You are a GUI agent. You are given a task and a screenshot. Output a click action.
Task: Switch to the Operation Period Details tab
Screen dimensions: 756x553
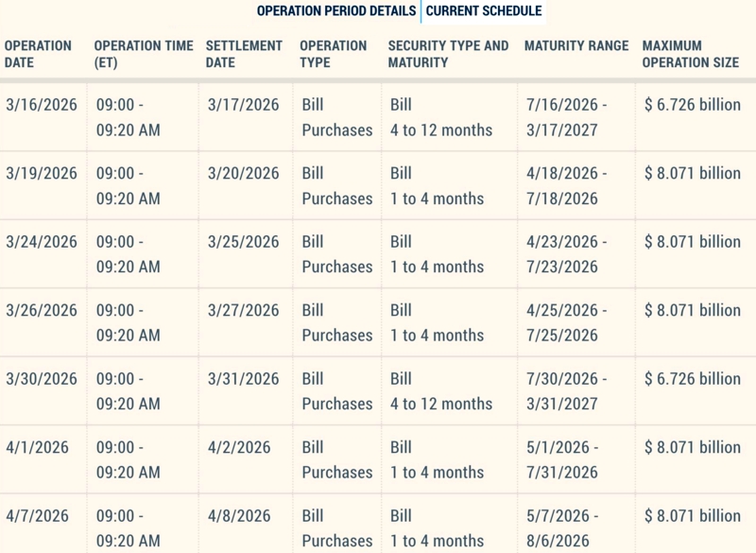tap(335, 12)
